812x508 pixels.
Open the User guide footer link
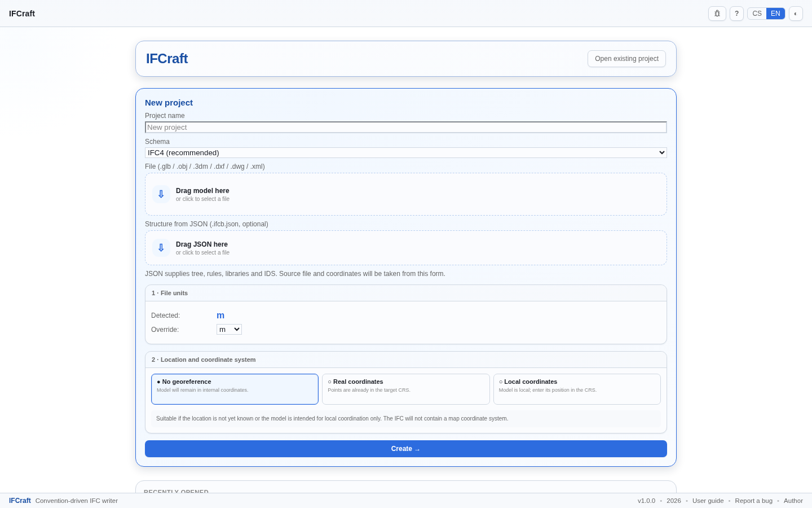click(x=708, y=501)
